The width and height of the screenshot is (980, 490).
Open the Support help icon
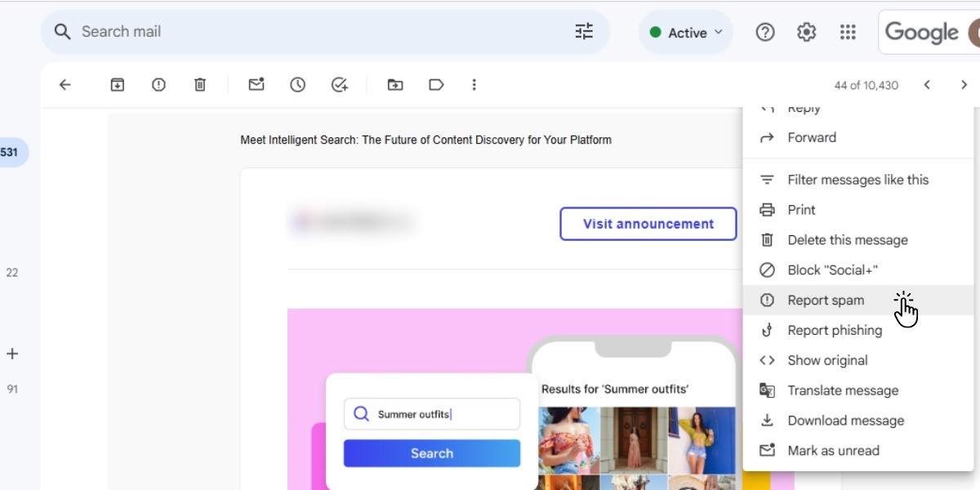pos(765,32)
